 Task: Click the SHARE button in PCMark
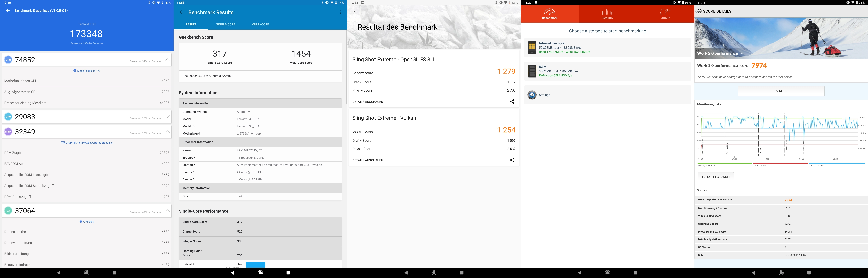[x=781, y=91]
